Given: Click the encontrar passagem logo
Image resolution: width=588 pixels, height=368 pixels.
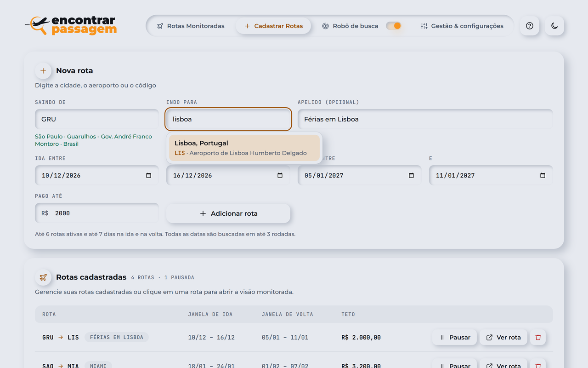Looking at the screenshot, I should [x=70, y=26].
